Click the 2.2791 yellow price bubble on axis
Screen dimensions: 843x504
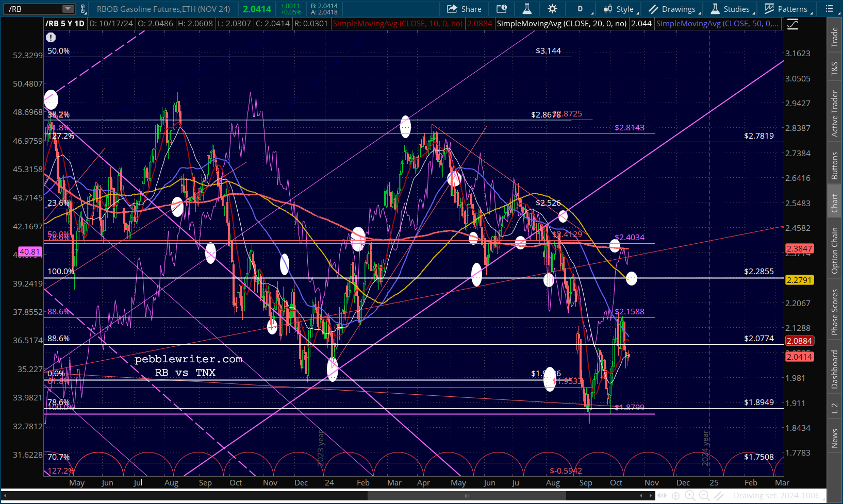(x=799, y=280)
